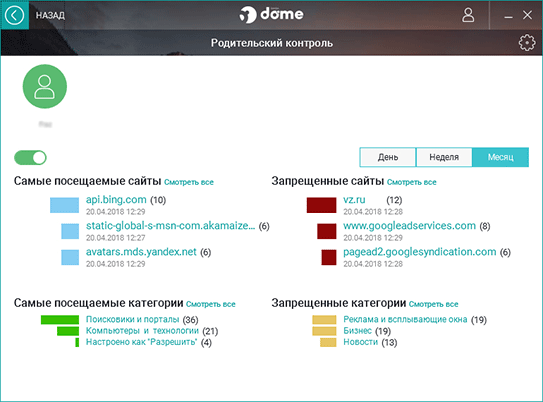Click the Panda Dome logo
Image resolution: width=543 pixels, height=402 pixels.
click(x=271, y=15)
